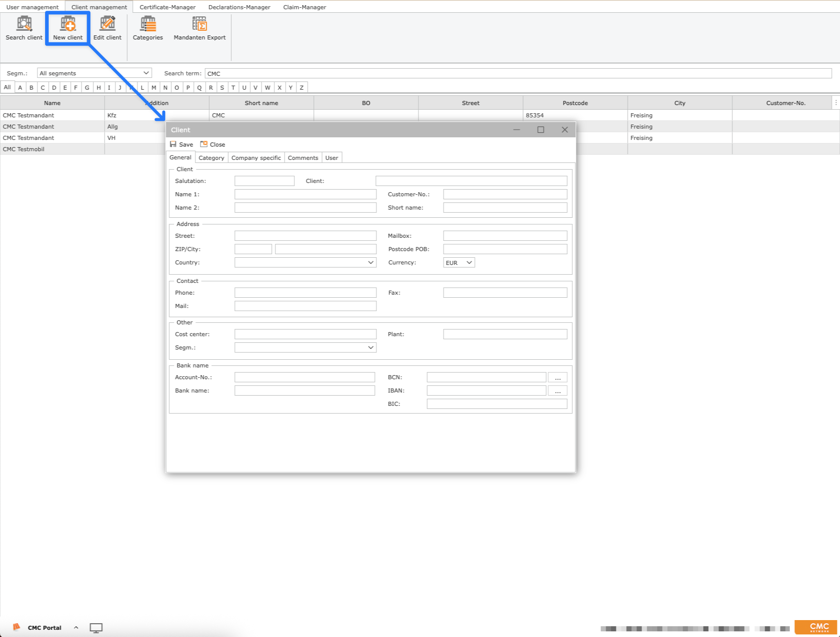840x637 pixels.
Task: Expand the Currency EUR dropdown
Action: 469,262
